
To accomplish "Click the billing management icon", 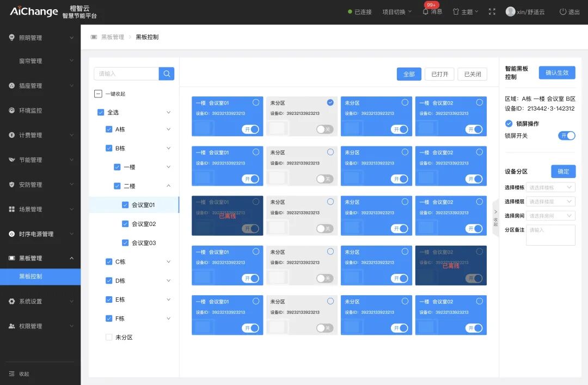I will 11,135.
